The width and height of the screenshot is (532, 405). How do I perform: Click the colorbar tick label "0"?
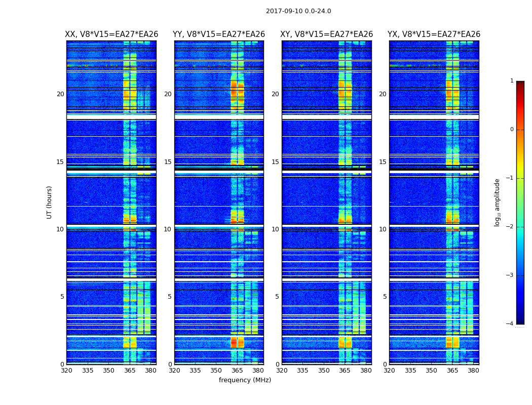pyautogui.click(x=512, y=130)
